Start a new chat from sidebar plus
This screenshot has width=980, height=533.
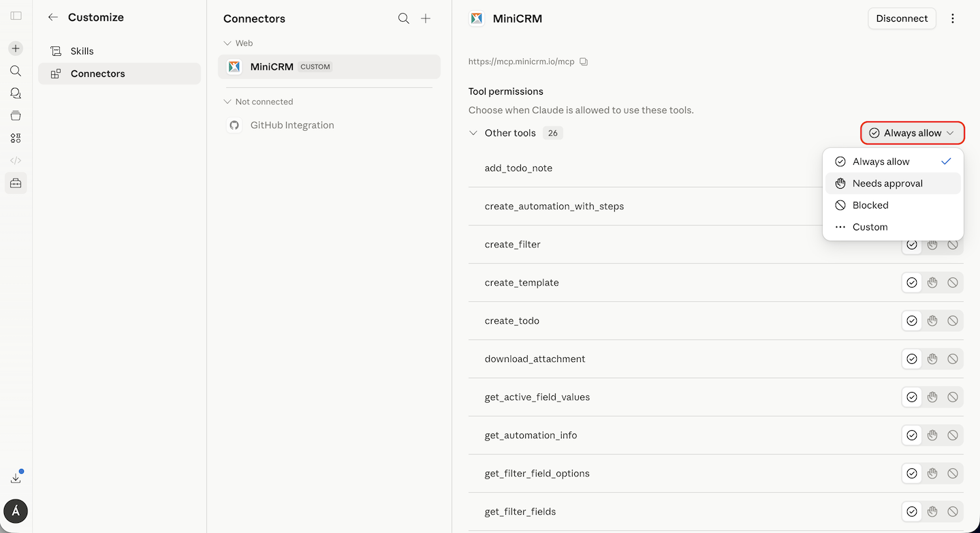16,48
